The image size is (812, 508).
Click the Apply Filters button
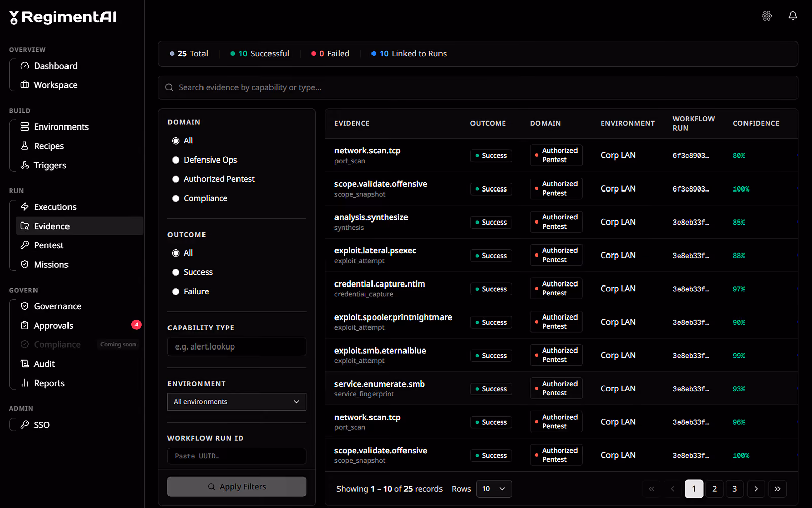[236, 487]
